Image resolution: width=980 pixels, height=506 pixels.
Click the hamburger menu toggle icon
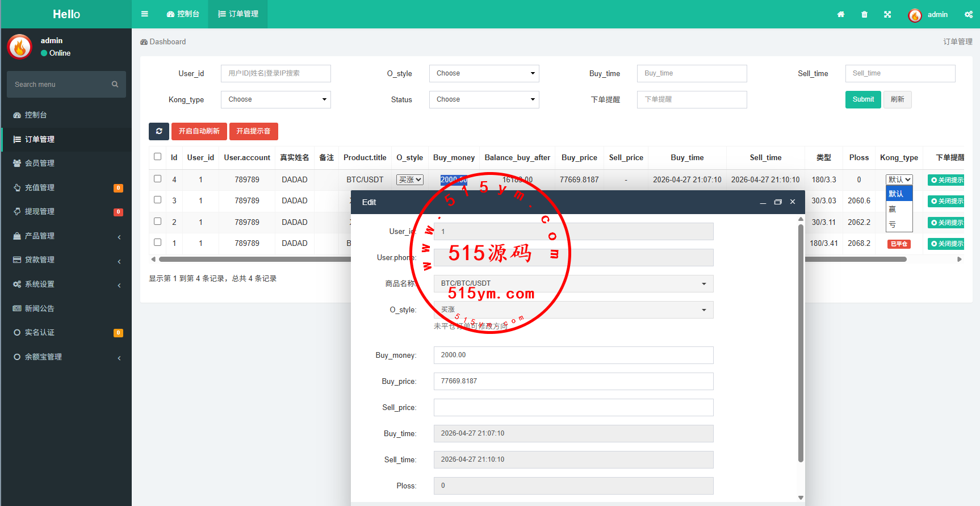point(145,14)
